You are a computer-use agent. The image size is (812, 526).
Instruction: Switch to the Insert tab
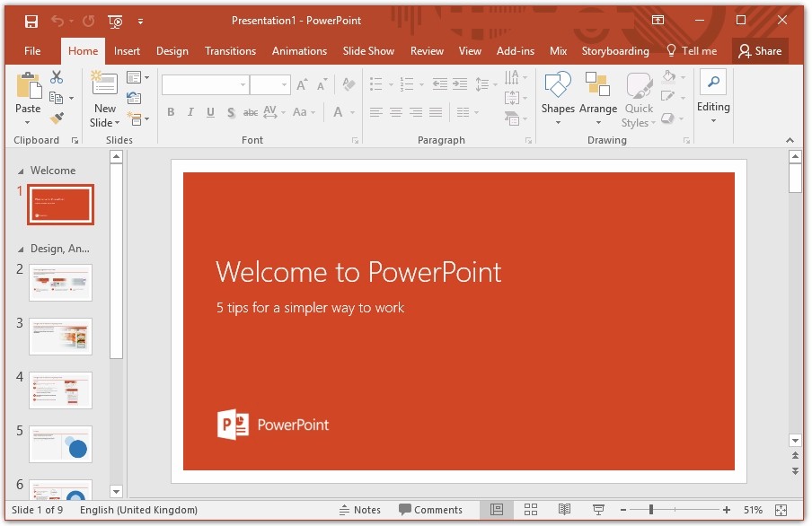127,51
